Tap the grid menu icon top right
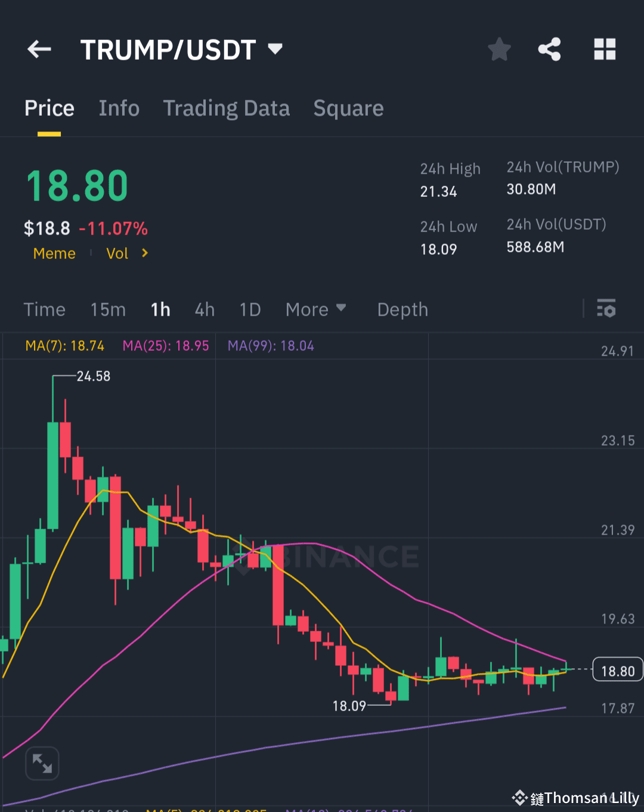 click(x=605, y=50)
